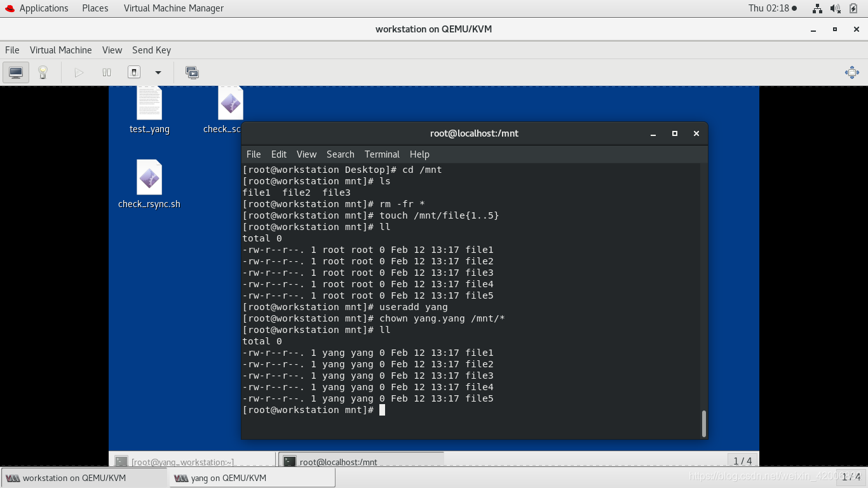The width and height of the screenshot is (868, 488).
Task: Click terminal title root@localhost:/mnt
Action: click(474, 133)
